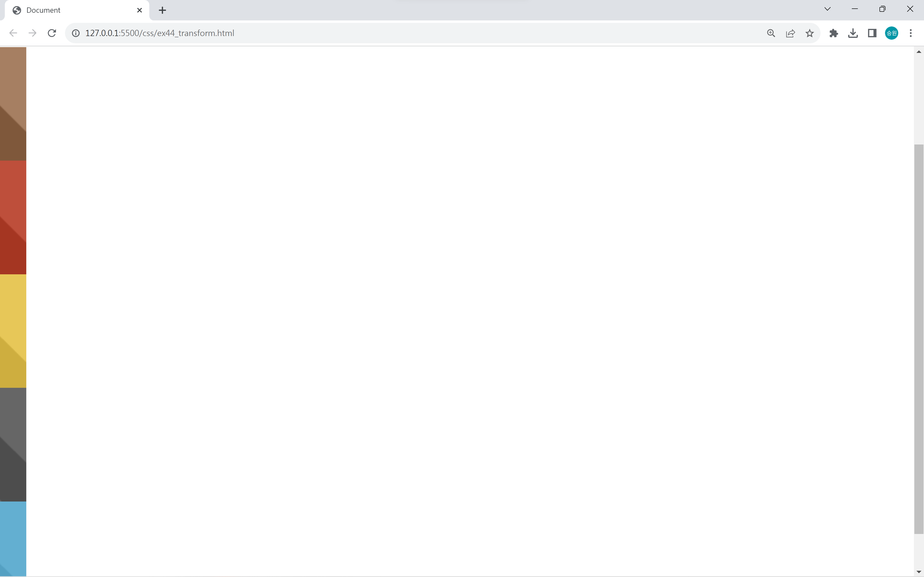
Task: View site information icon in address bar
Action: click(76, 33)
